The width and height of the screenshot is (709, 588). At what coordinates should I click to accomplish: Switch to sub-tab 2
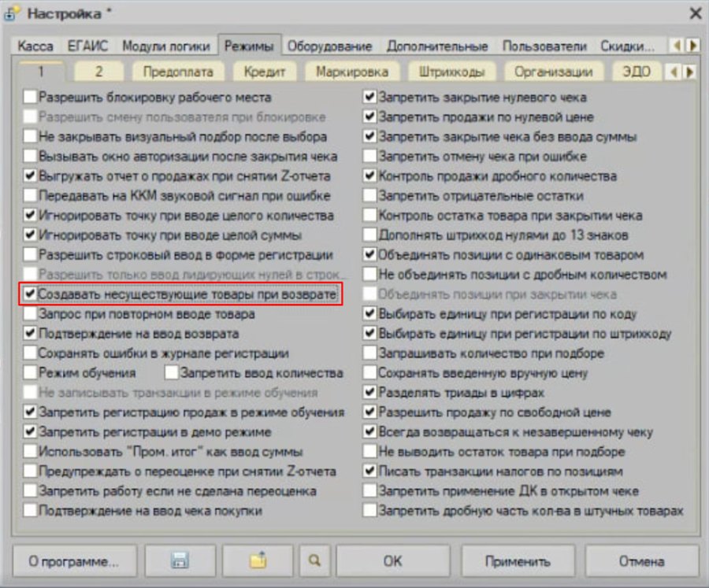98,72
